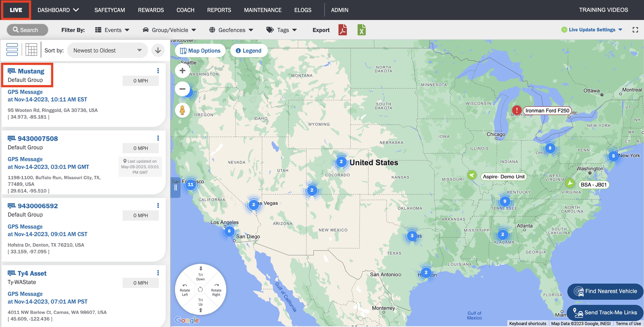The width and height of the screenshot is (644, 327).
Task: Open the COACH section
Action: 185,10
